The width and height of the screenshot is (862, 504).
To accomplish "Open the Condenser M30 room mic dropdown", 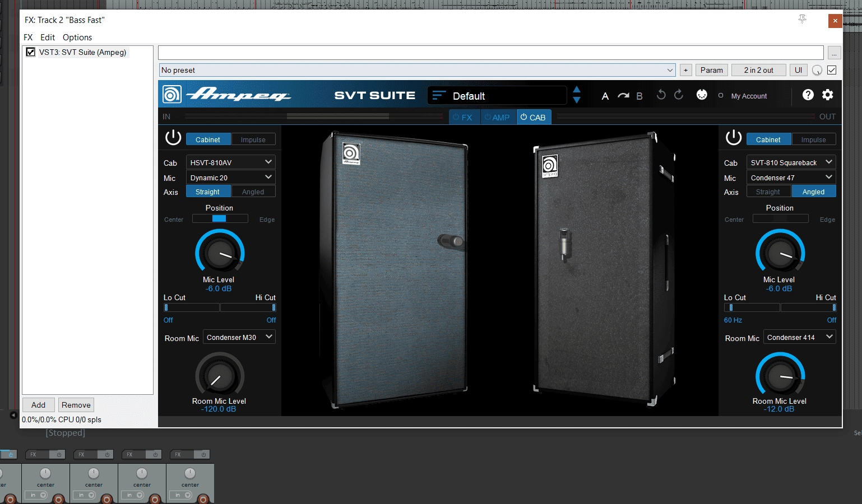I will [239, 337].
